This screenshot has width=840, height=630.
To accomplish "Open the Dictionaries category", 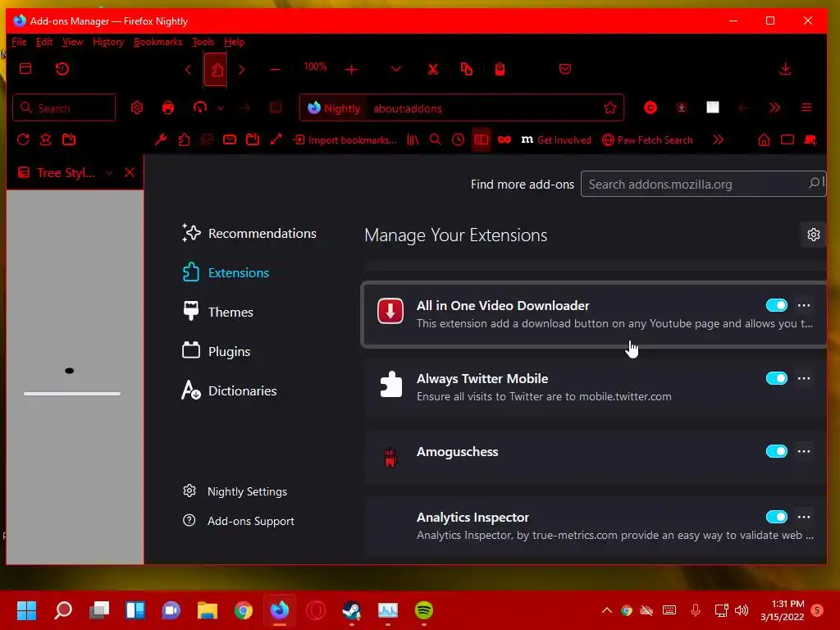I will pyautogui.click(x=230, y=390).
